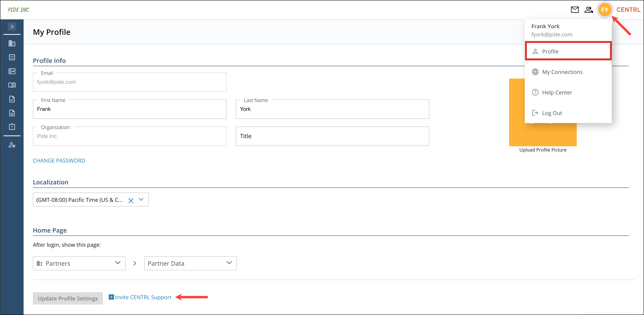Focus the Last Name field with York
This screenshot has height=315, width=644.
[332, 109]
